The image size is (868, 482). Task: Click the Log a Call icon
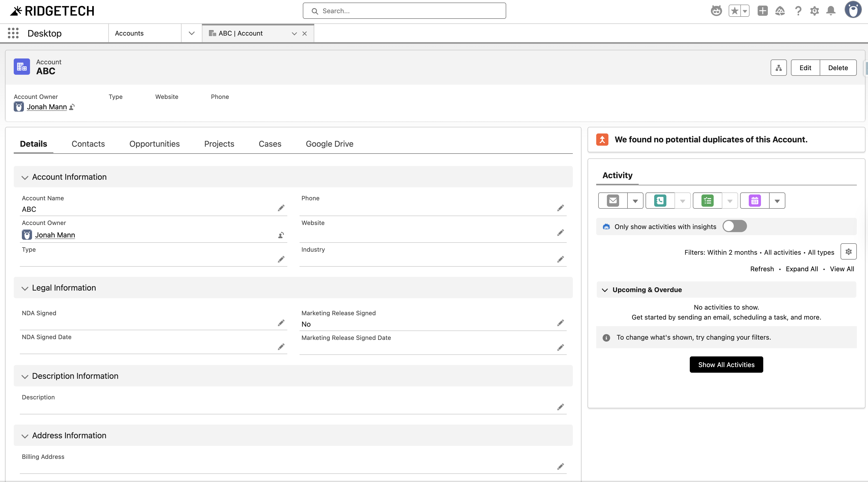660,201
